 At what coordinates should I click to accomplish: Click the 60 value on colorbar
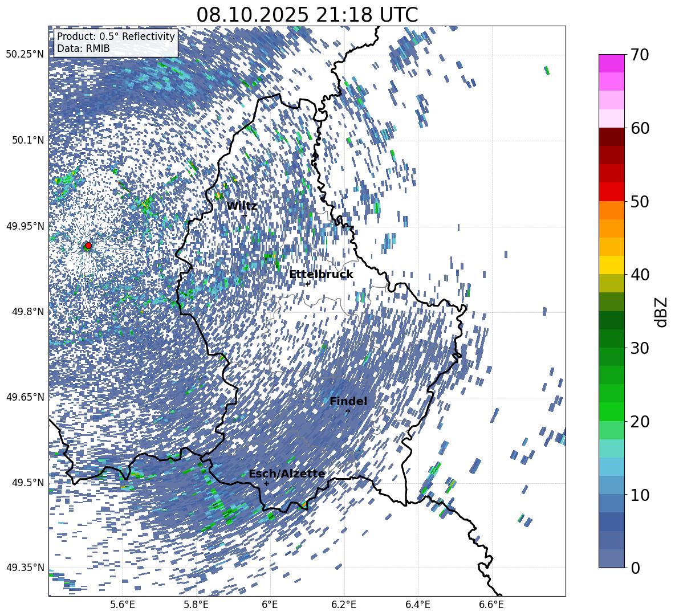(640, 128)
